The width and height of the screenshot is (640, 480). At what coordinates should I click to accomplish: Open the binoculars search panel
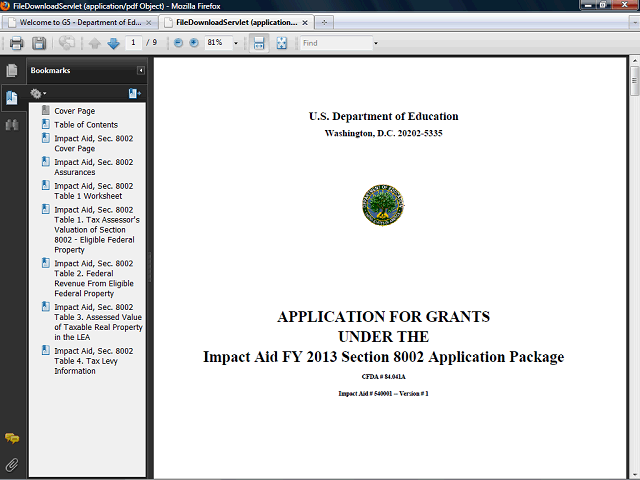pos(12,124)
